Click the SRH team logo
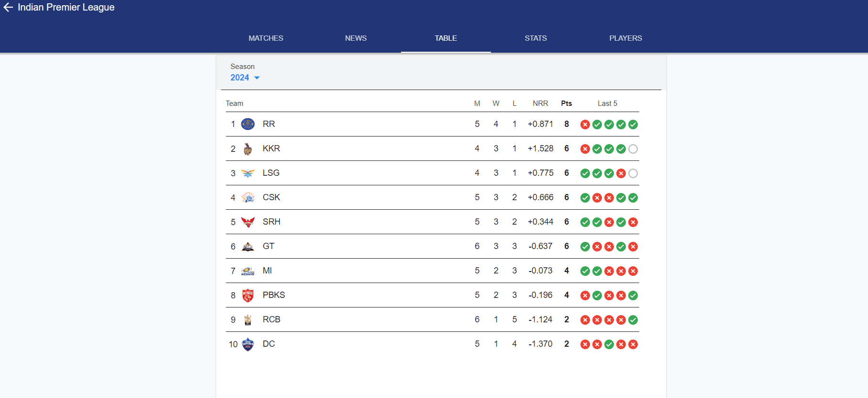The width and height of the screenshot is (868, 398). (x=248, y=222)
